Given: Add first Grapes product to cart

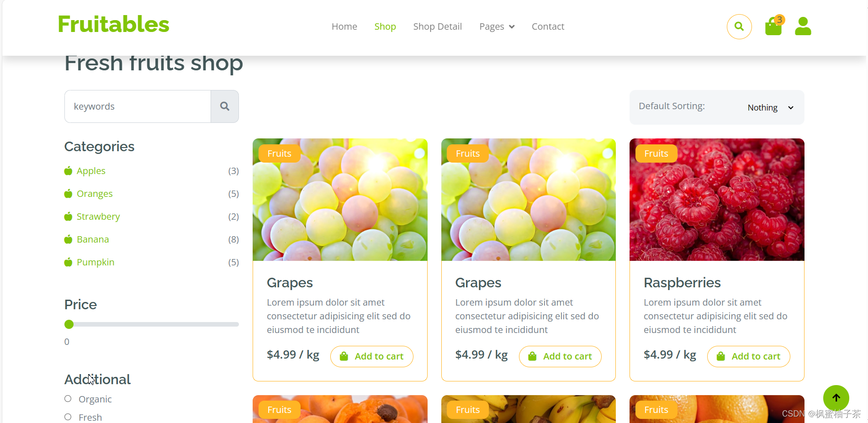Looking at the screenshot, I should [372, 356].
